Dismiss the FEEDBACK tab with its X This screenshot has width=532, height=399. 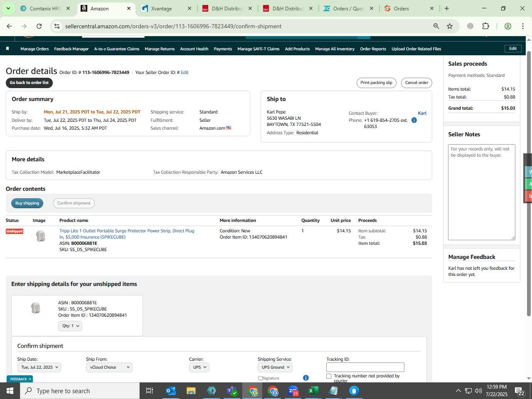coord(30,379)
